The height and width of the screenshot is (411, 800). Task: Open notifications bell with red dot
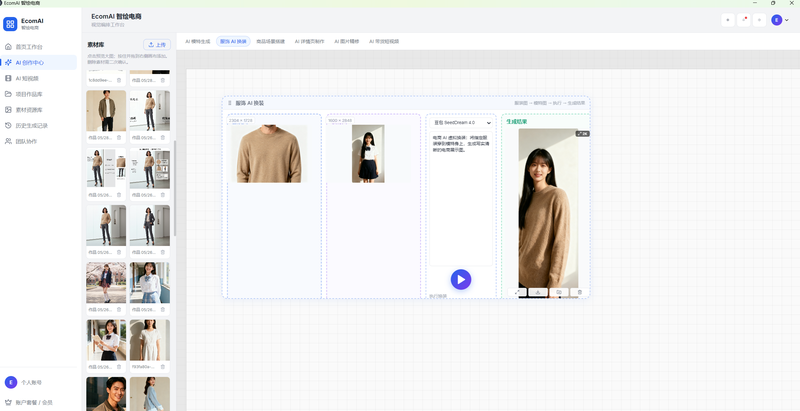pyautogui.click(x=743, y=20)
